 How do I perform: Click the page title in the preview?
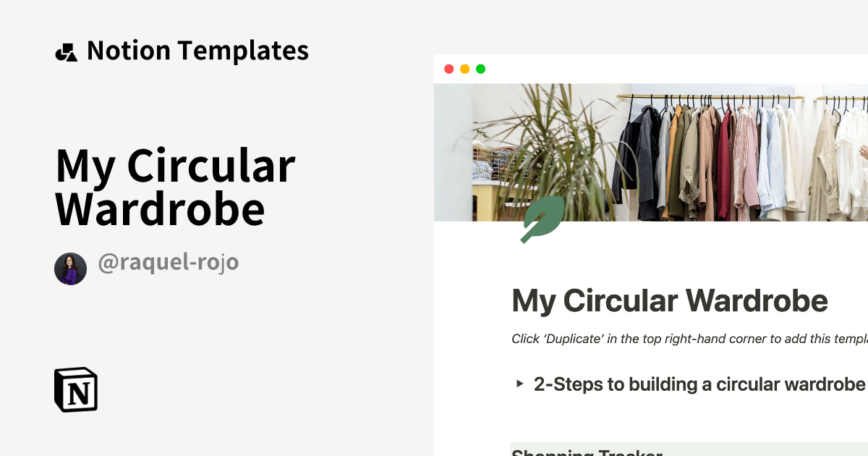pyautogui.click(x=669, y=301)
